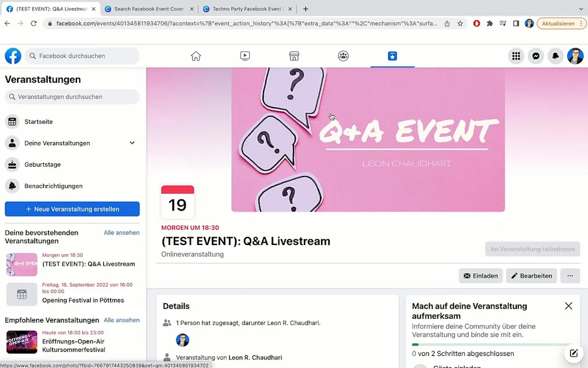588x368 pixels.
Task: Open the Watch video section
Action: point(245,56)
